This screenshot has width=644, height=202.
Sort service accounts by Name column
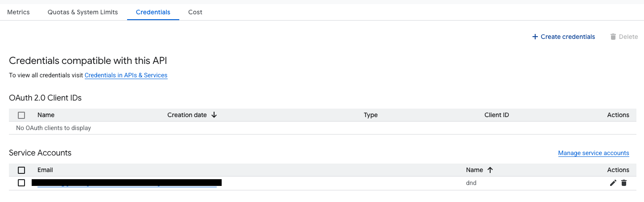[475, 170]
